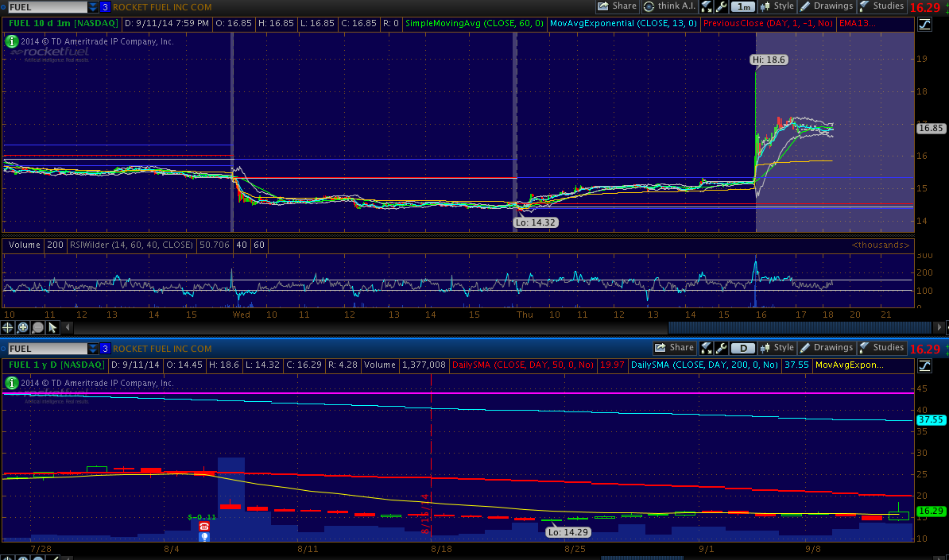Click the green info icon in upper chart
This screenshot has height=560, width=949.
11,41
